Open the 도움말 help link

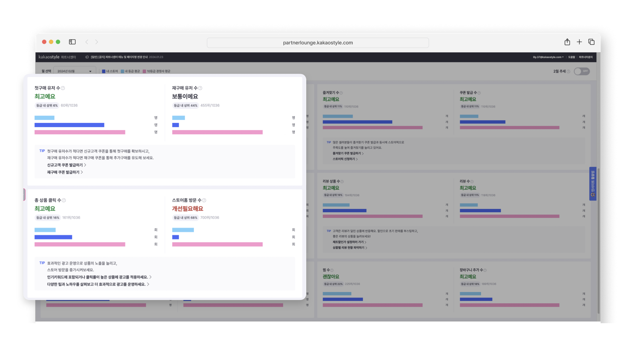click(x=572, y=57)
